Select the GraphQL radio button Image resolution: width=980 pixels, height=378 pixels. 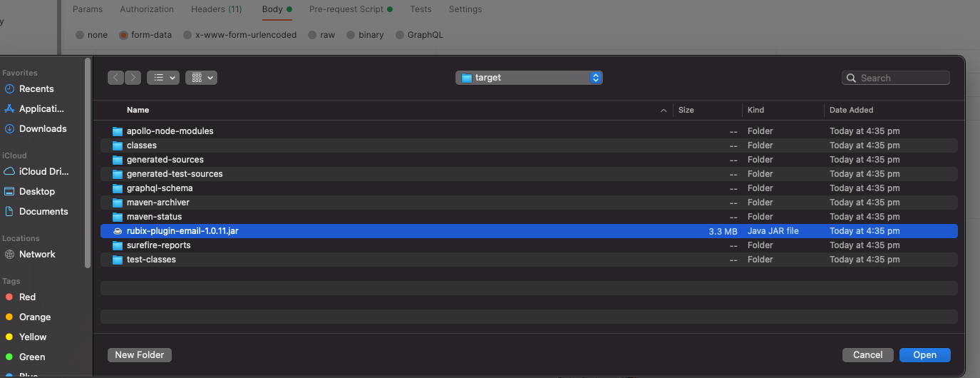point(400,35)
